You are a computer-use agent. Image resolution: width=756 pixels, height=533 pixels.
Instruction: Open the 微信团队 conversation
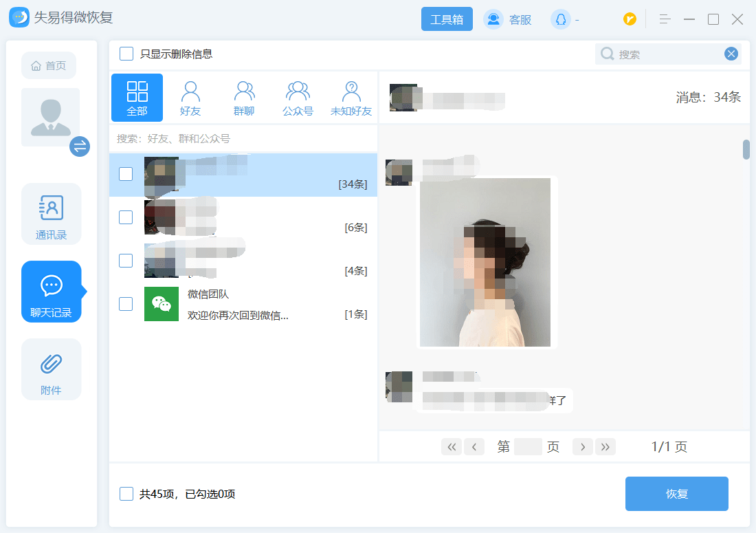tap(243, 305)
